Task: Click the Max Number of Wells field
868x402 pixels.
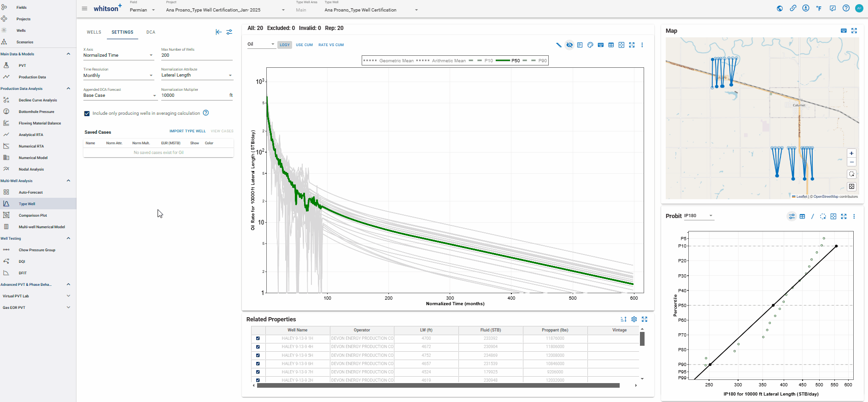Action: 197,55
